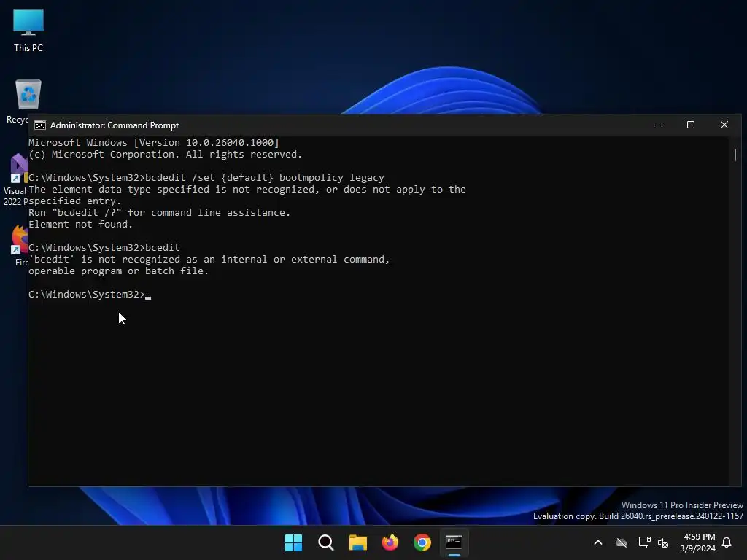Click the 'Element not found.' output line
This screenshot has height=560, width=747.
[80, 225]
